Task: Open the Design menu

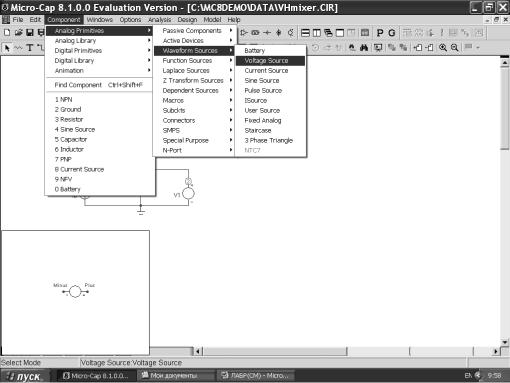Action: 187,20
